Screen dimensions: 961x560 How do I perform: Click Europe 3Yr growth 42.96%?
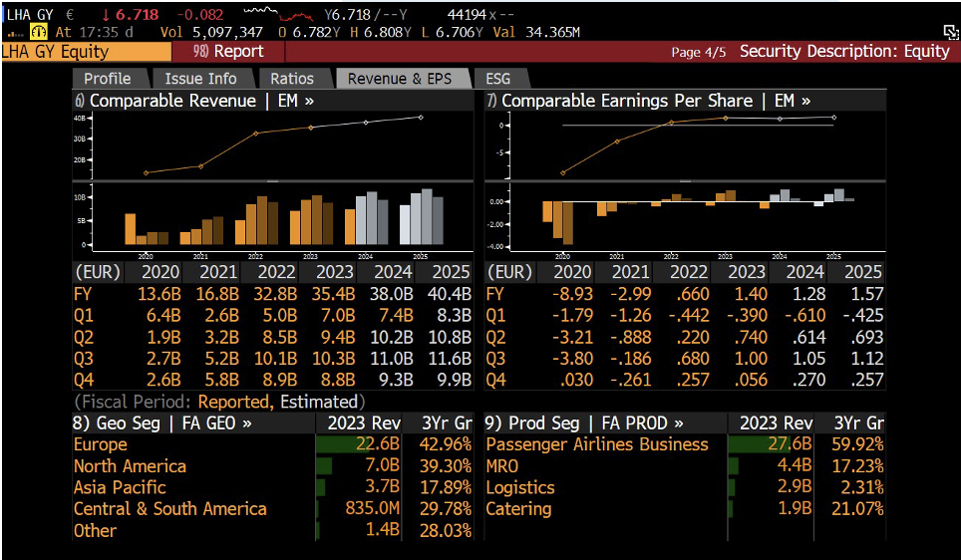[x=446, y=444]
